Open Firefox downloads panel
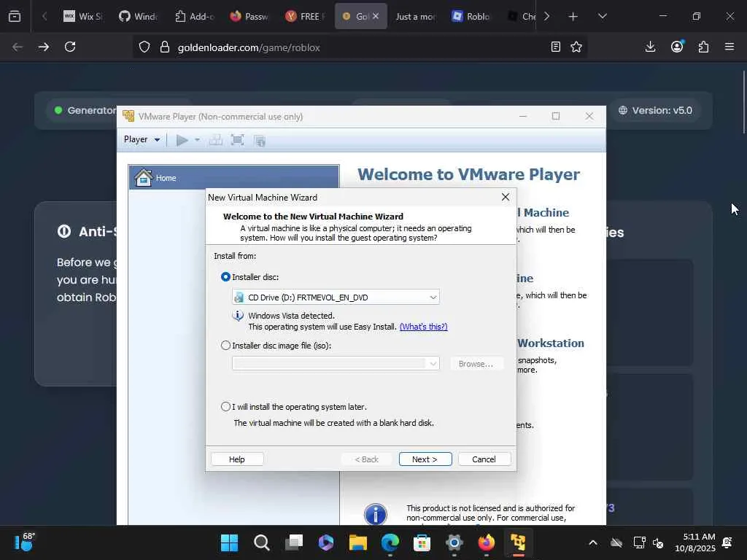 pos(650,47)
